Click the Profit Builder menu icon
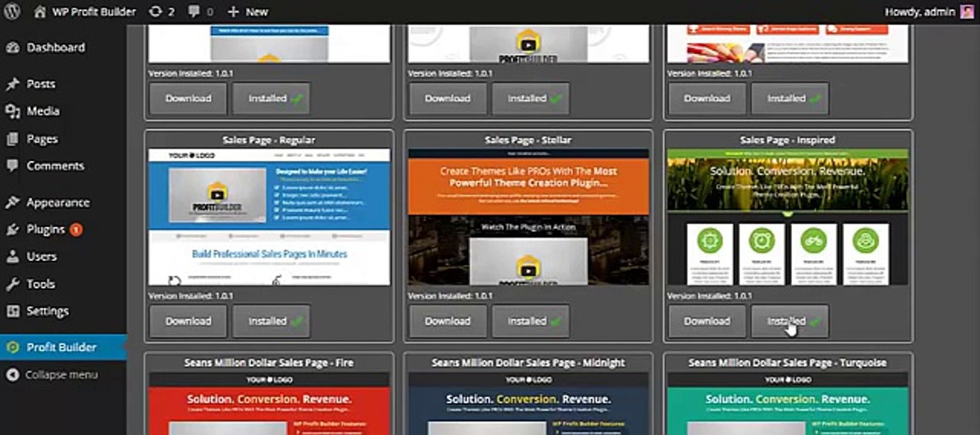 pyautogui.click(x=13, y=347)
